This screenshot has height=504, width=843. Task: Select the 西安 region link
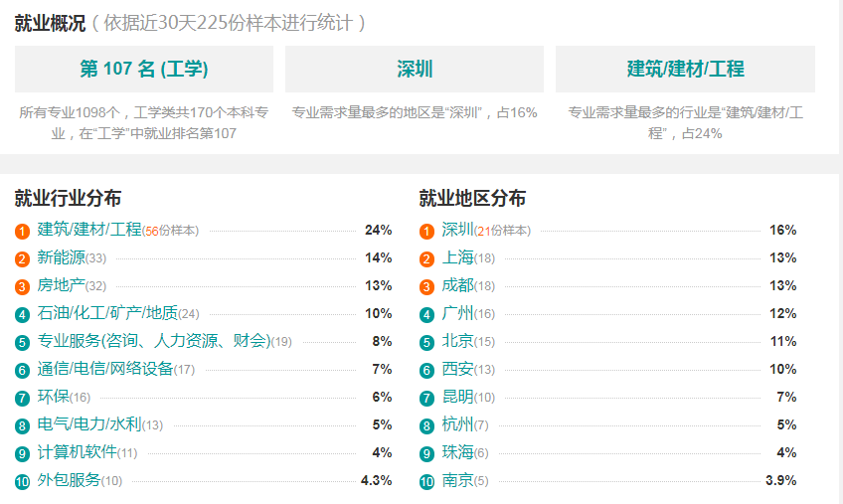(457, 369)
